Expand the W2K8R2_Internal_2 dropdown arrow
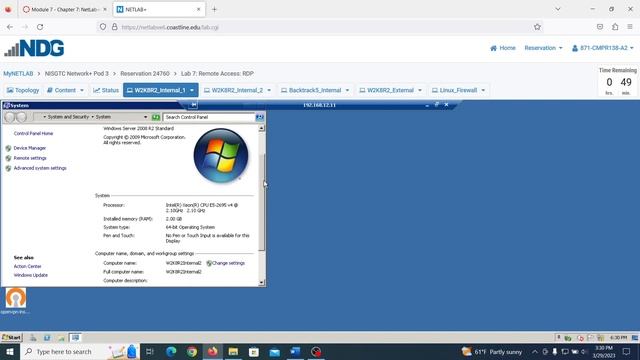 point(269,90)
